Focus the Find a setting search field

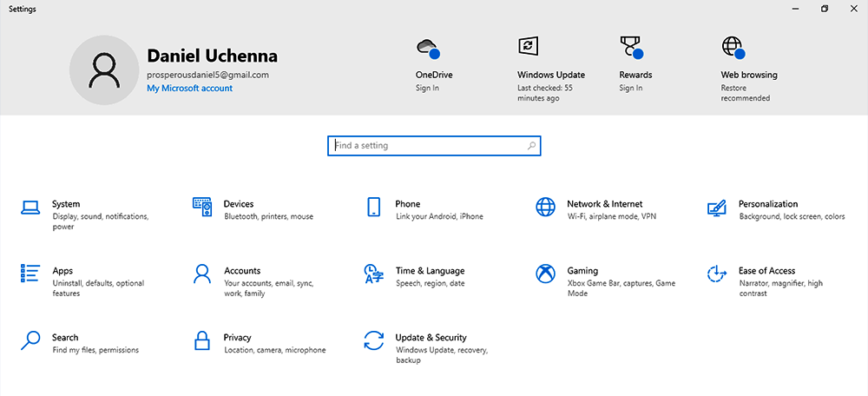[434, 146]
